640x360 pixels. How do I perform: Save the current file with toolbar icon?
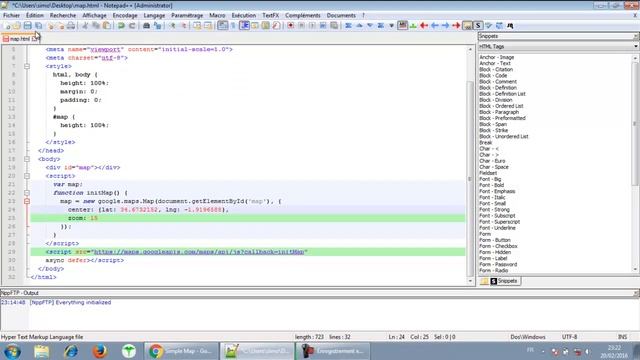click(x=27, y=26)
